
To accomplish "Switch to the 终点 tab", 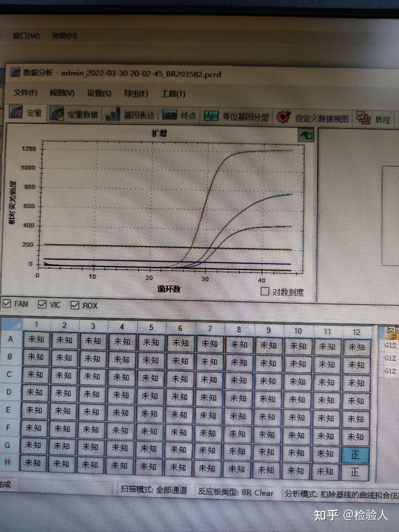I will pyautogui.click(x=179, y=116).
